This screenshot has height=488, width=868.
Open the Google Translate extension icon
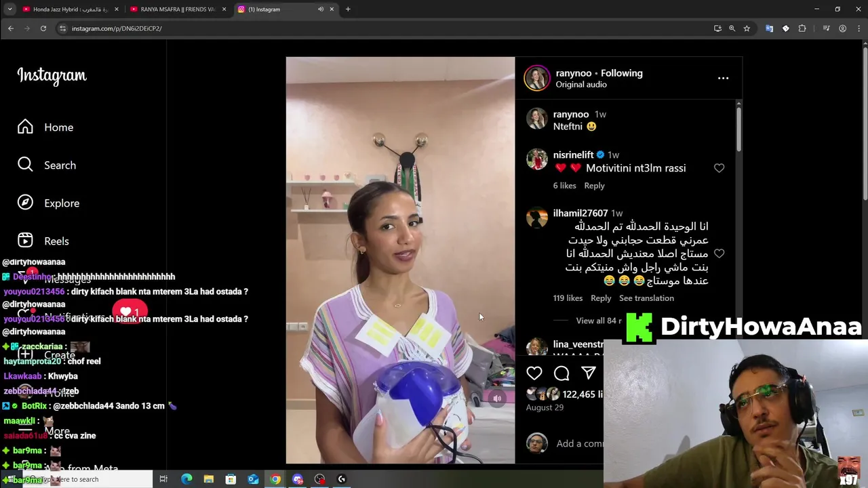769,28
